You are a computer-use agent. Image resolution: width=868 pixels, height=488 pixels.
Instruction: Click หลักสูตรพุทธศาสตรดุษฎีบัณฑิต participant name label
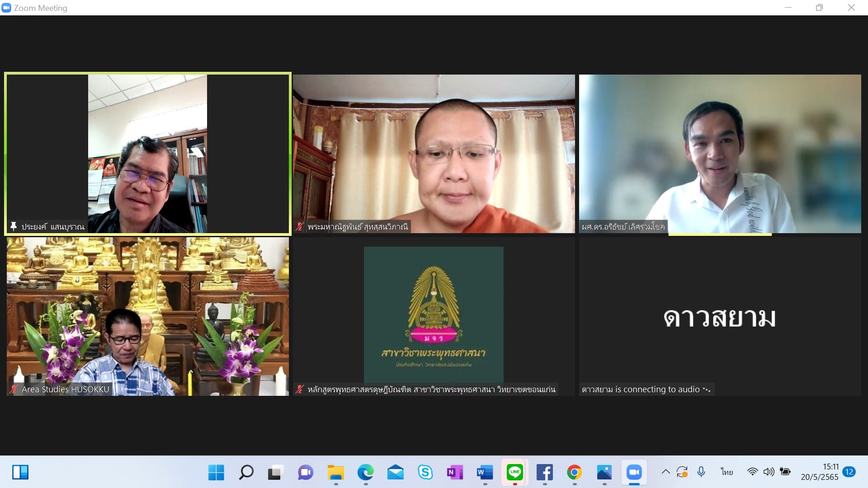pyautogui.click(x=431, y=389)
